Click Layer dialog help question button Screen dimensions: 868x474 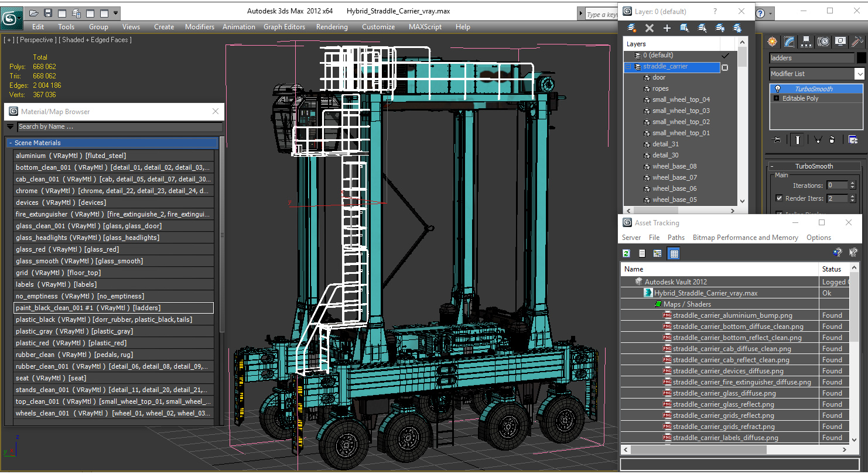[x=715, y=11]
